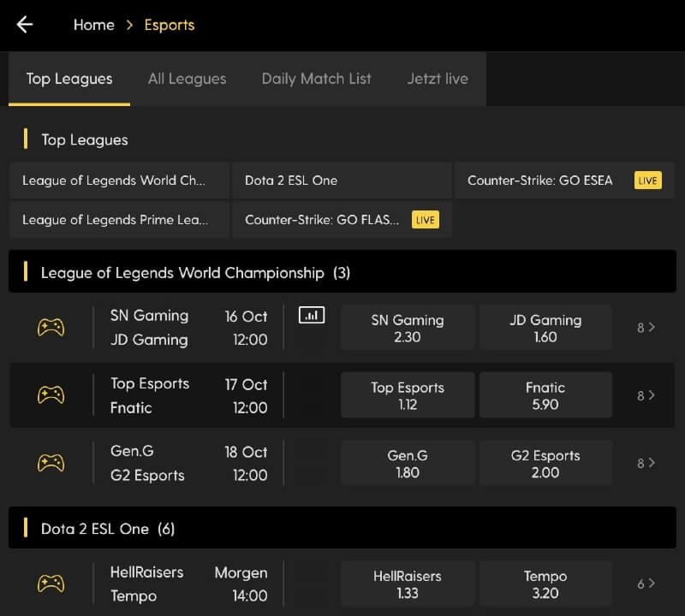Click gamepad icon for HellRaisers match
This screenshot has width=685, height=616.
point(51,583)
